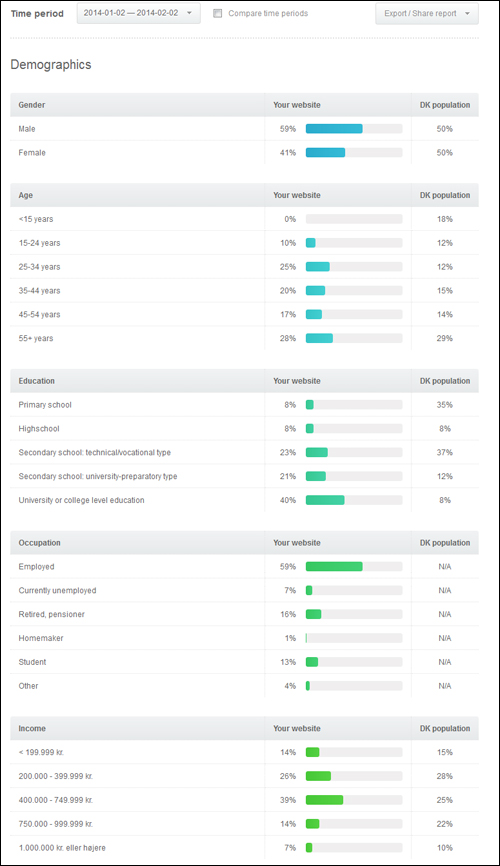Click the Student occupation row label
Viewport: 500px width, 866px height.
[x=33, y=662]
